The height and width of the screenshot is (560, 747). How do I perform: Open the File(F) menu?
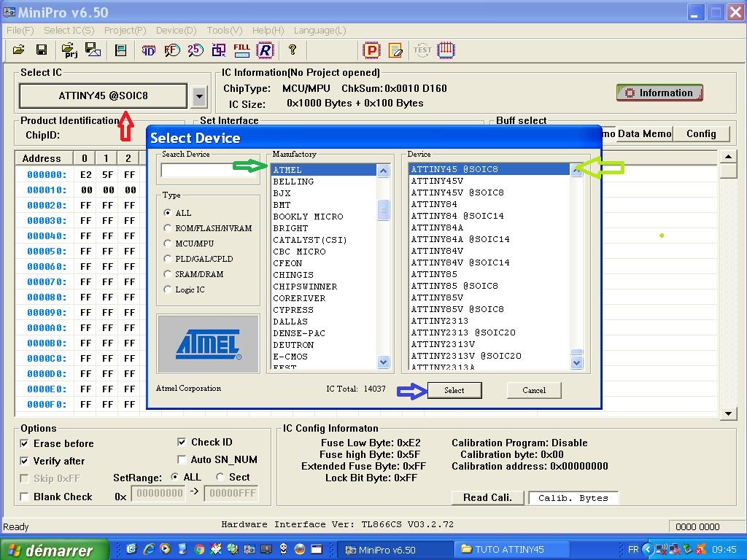click(20, 31)
